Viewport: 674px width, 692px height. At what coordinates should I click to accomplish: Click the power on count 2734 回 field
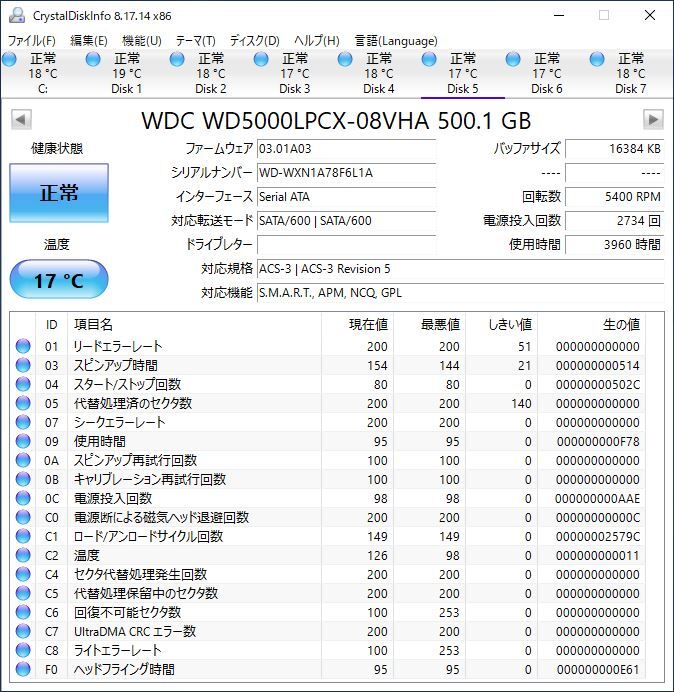point(614,220)
